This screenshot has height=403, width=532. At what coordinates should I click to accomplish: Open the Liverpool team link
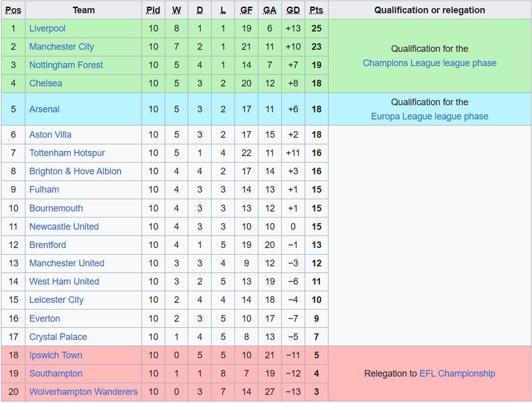[47, 28]
